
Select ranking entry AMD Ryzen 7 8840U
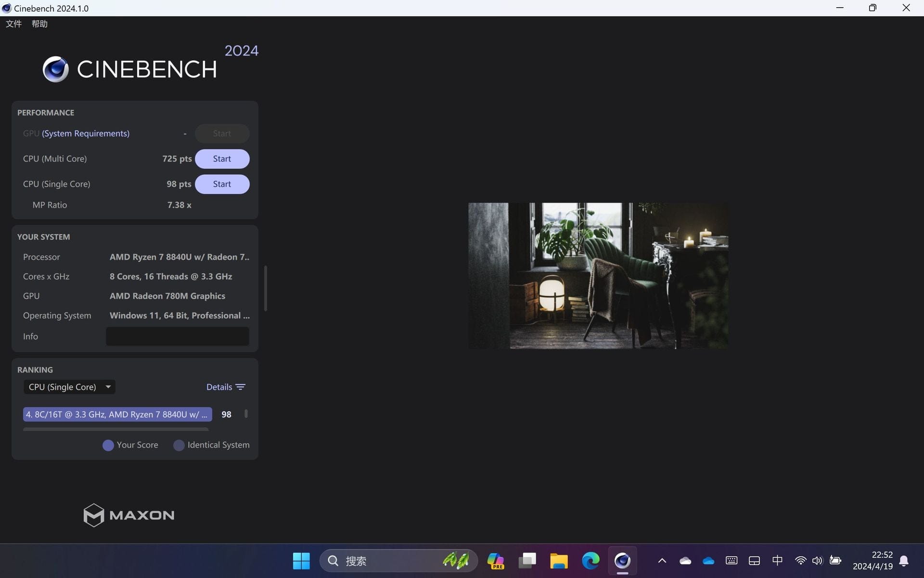[x=117, y=414]
